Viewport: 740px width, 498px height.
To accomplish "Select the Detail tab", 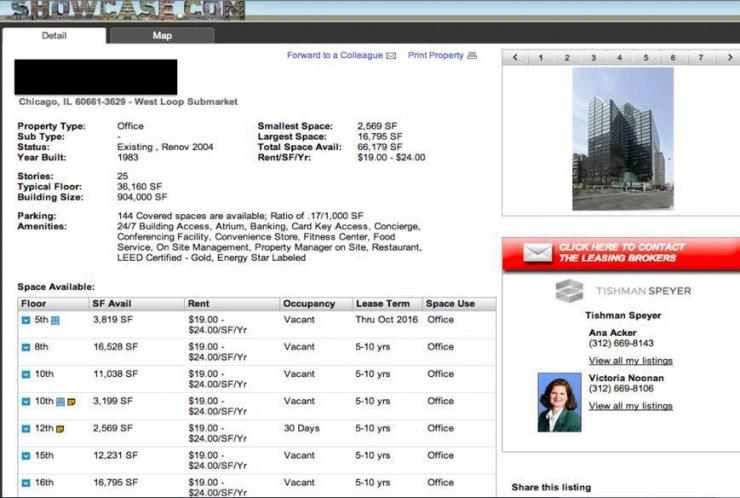I will point(54,36).
